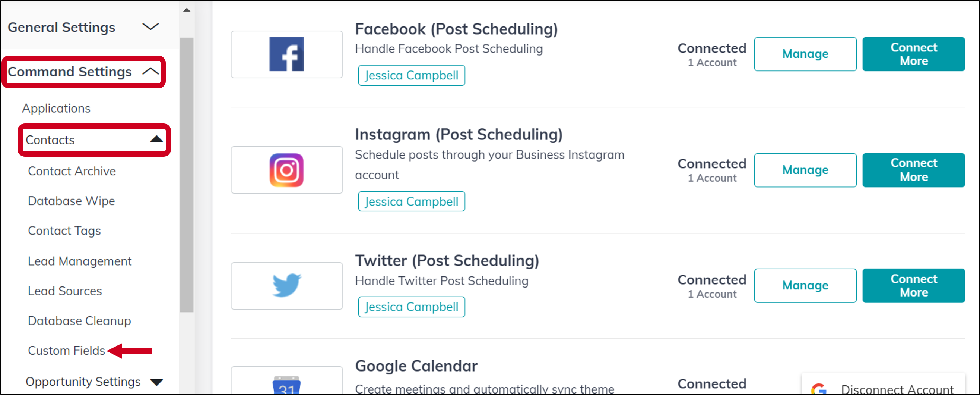Open the Custom Fields settings page
Image resolution: width=980 pixels, height=395 pixels.
click(x=67, y=351)
